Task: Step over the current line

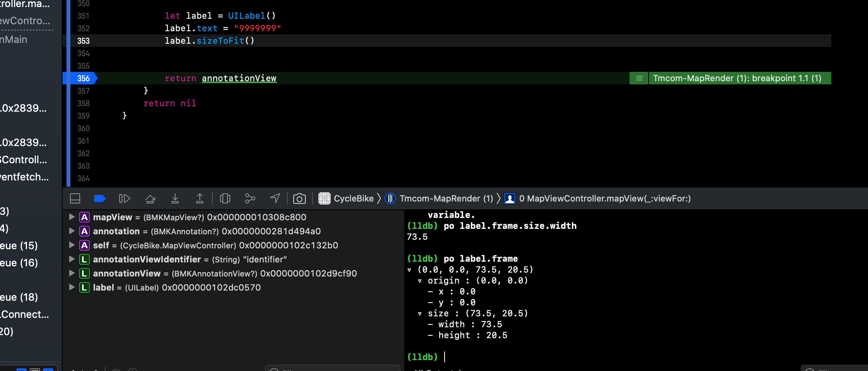Action: (x=150, y=198)
